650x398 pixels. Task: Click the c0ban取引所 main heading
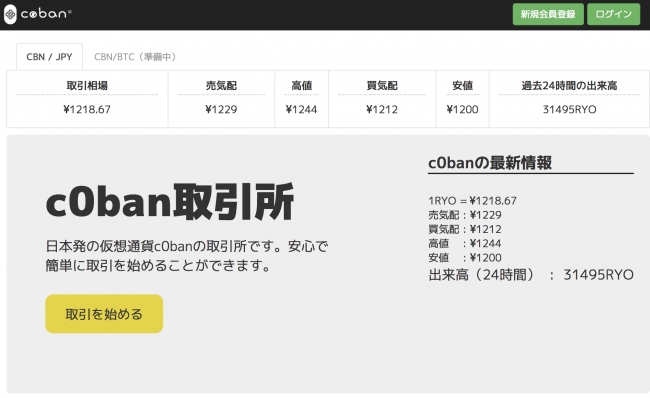[x=170, y=202]
